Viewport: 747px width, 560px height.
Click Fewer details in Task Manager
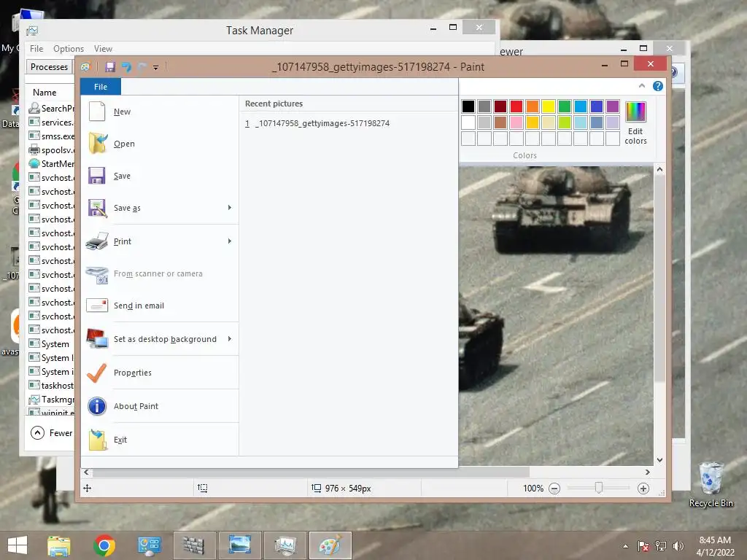(x=52, y=433)
